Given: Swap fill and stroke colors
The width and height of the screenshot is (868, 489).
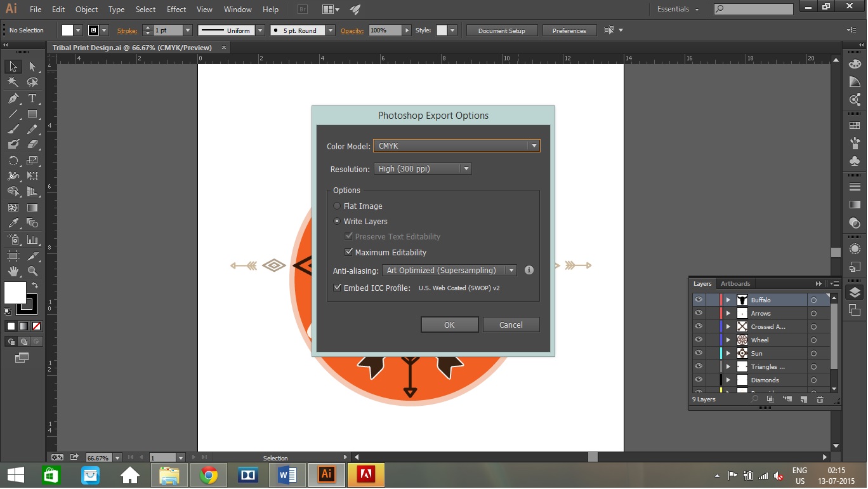Looking at the screenshot, I should (x=36, y=285).
